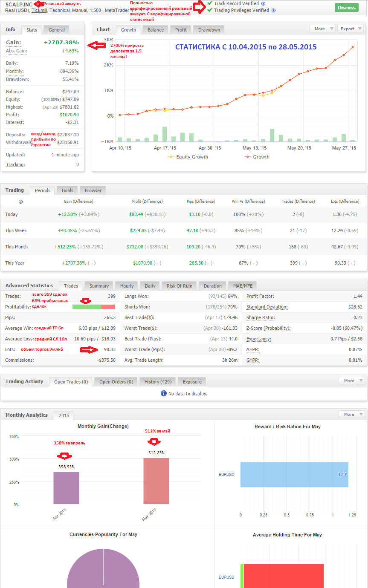Select the Duration tab
This screenshot has height=588, width=368.
213,286
